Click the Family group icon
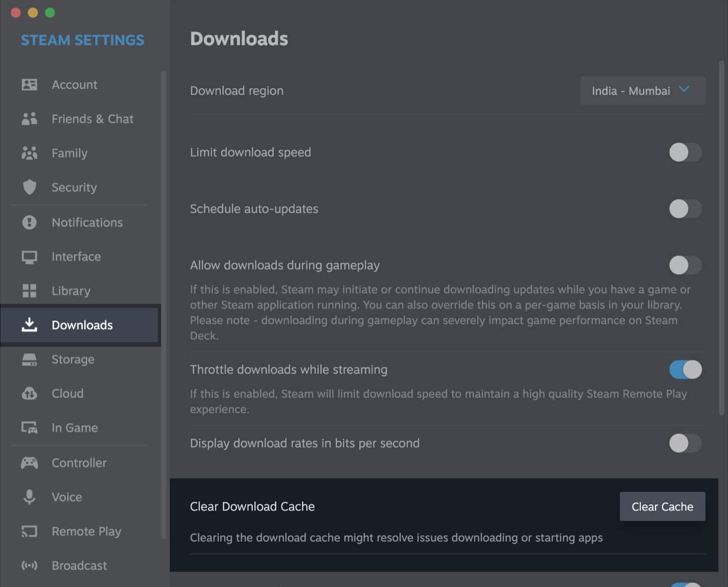This screenshot has height=587, width=728. click(x=29, y=153)
